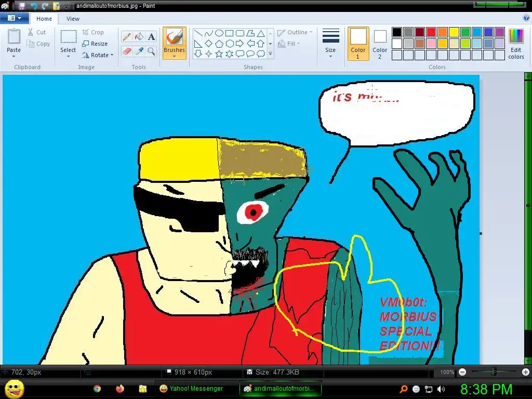Choose the Triangle shape
Image resolution: width=532 pixels, height=399 pixels.
[x=261, y=33]
